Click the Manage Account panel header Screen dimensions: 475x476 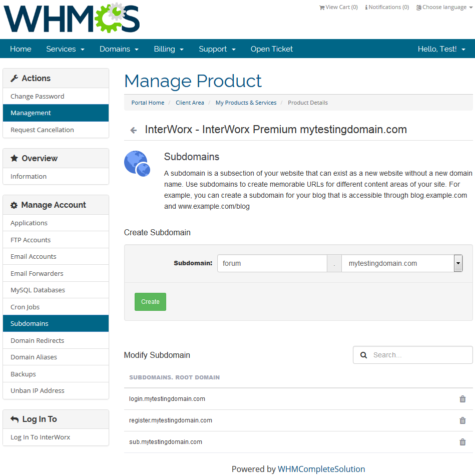pos(56,205)
